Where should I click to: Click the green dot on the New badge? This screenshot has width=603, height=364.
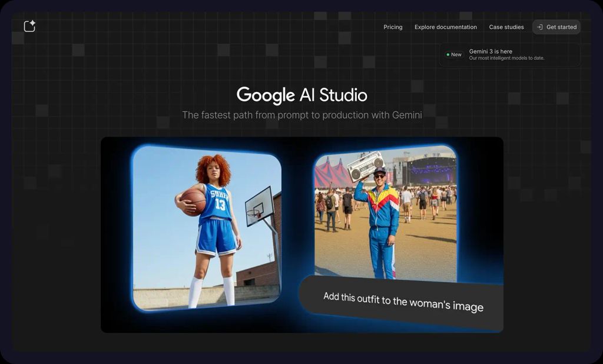point(448,54)
